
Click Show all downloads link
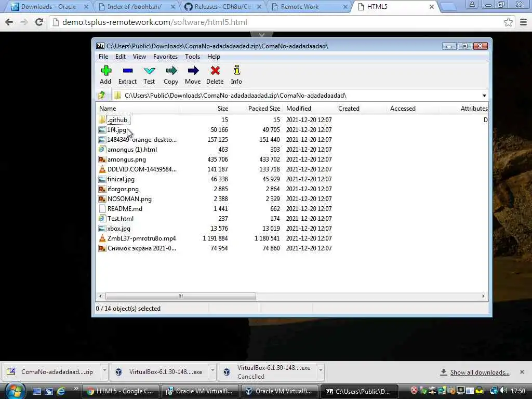(480, 372)
